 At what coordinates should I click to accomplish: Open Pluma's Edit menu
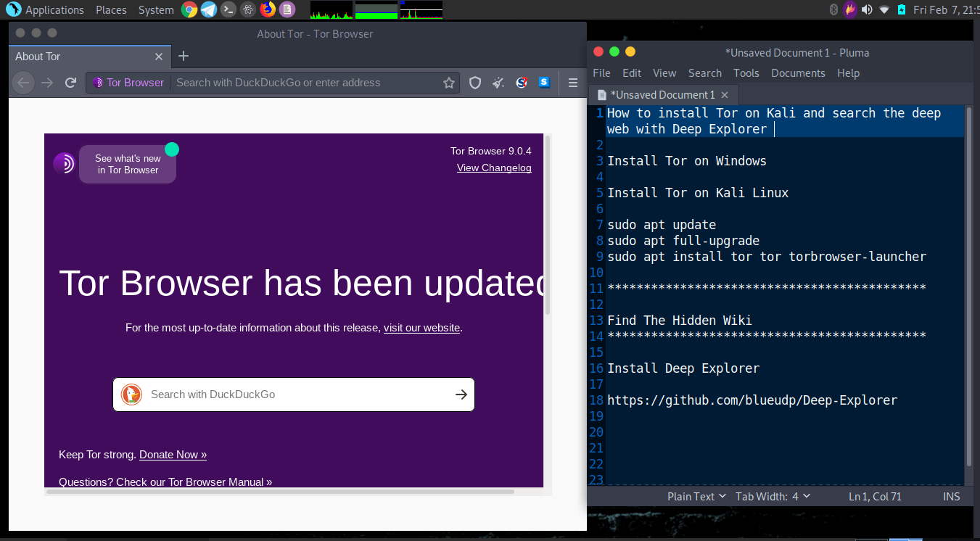632,73
